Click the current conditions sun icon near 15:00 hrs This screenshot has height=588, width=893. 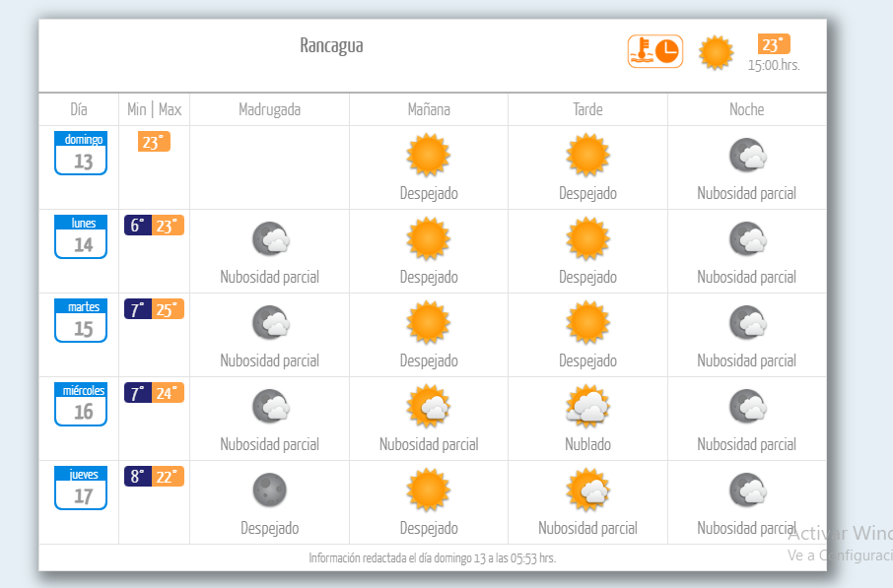tap(716, 53)
